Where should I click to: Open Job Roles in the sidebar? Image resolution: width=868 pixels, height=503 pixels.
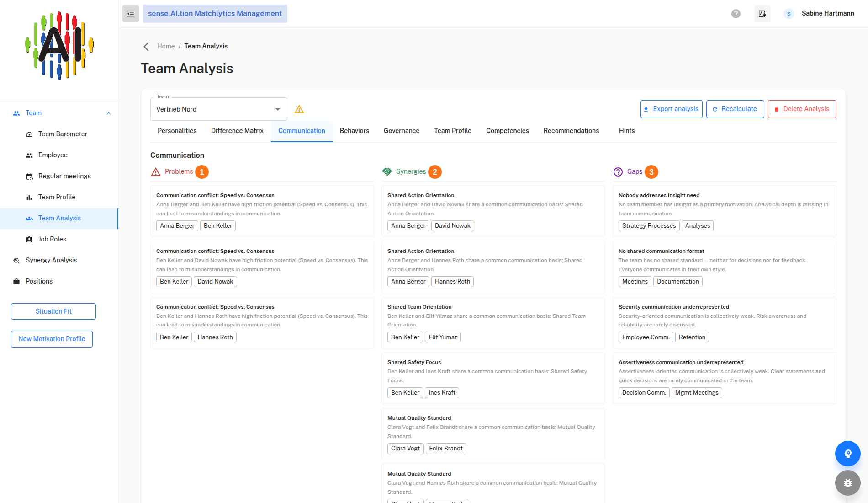[x=59, y=239]
